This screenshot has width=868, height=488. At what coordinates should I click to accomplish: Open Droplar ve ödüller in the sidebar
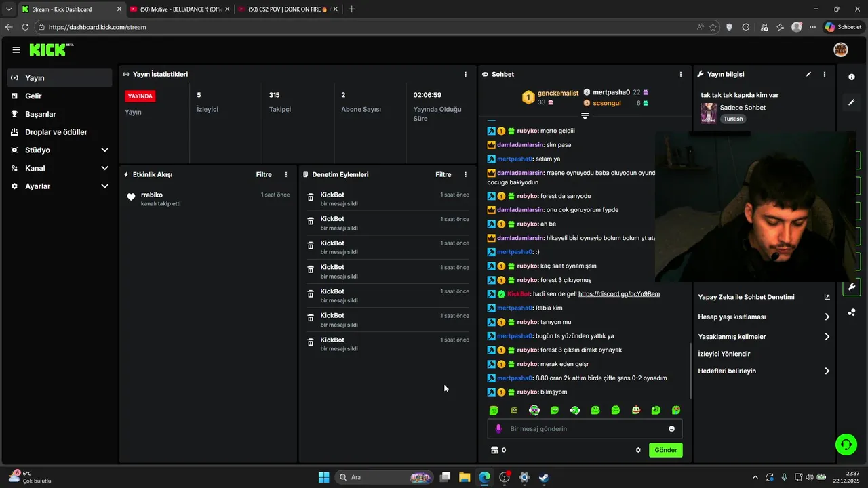click(60, 132)
